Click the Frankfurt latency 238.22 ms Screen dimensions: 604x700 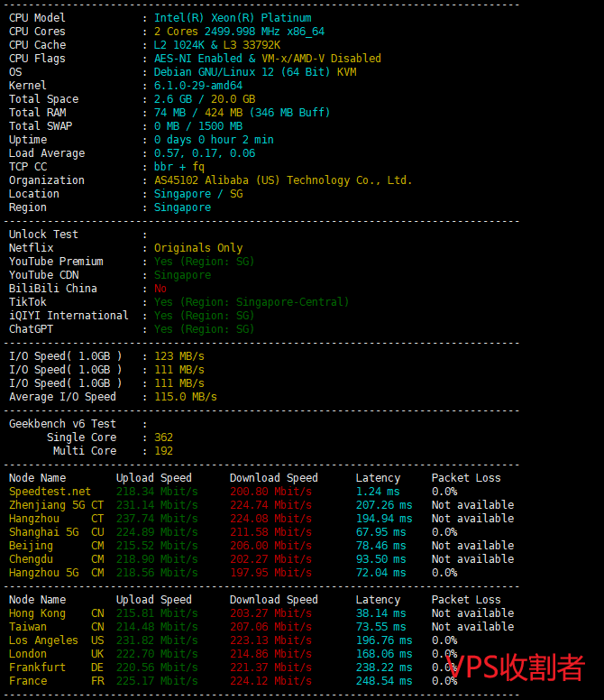[x=383, y=668]
